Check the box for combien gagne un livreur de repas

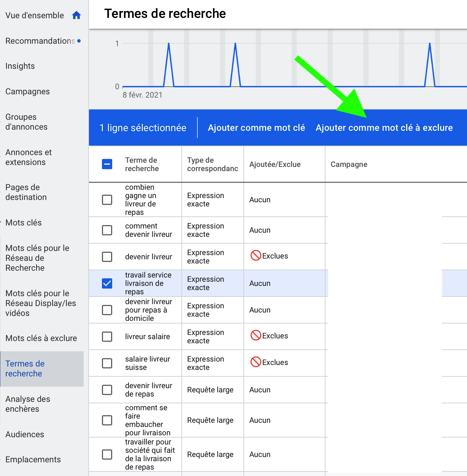(107, 200)
